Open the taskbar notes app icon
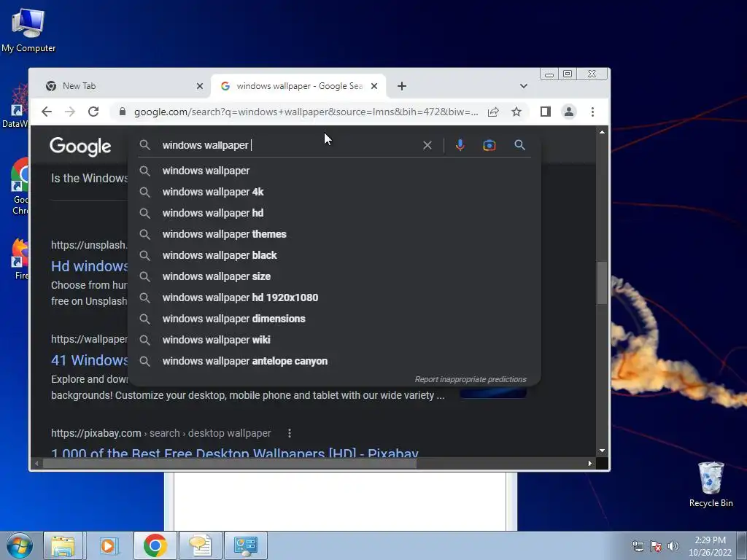 200,545
